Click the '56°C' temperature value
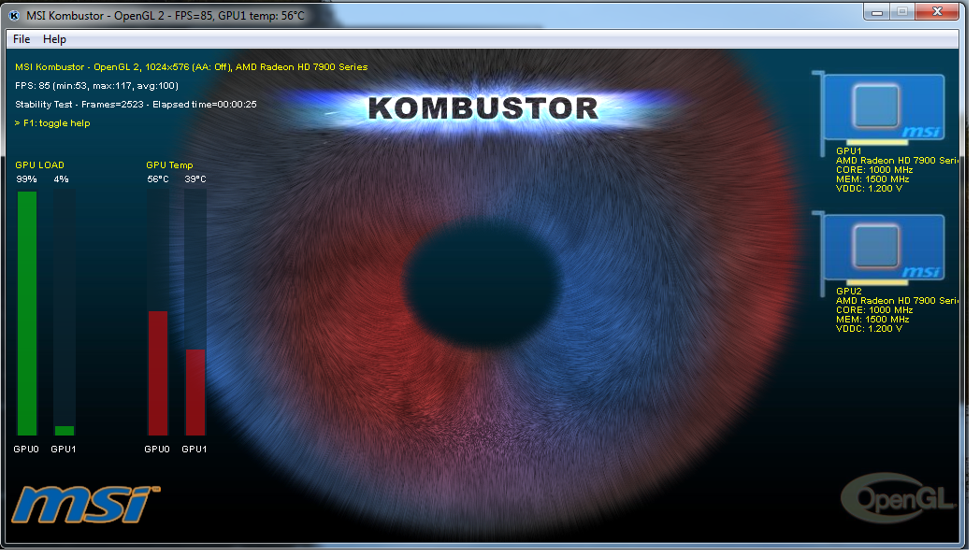The height and width of the screenshot is (557, 980). [158, 179]
